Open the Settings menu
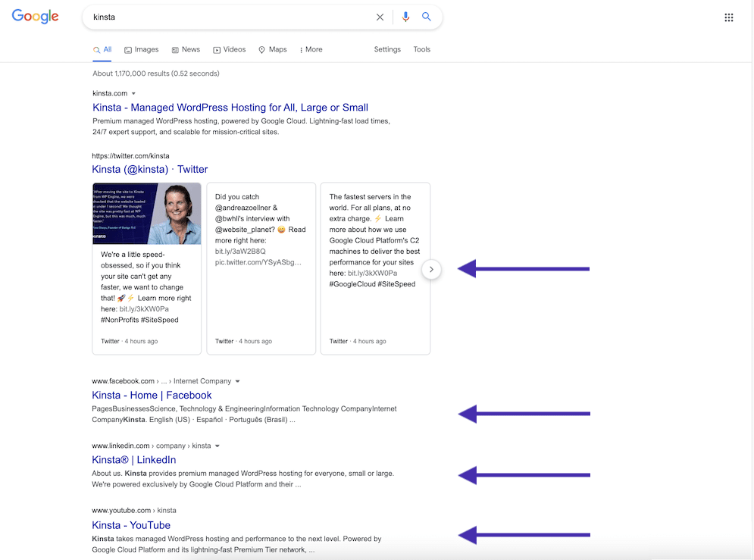This screenshot has height=560, width=754. [x=387, y=49]
